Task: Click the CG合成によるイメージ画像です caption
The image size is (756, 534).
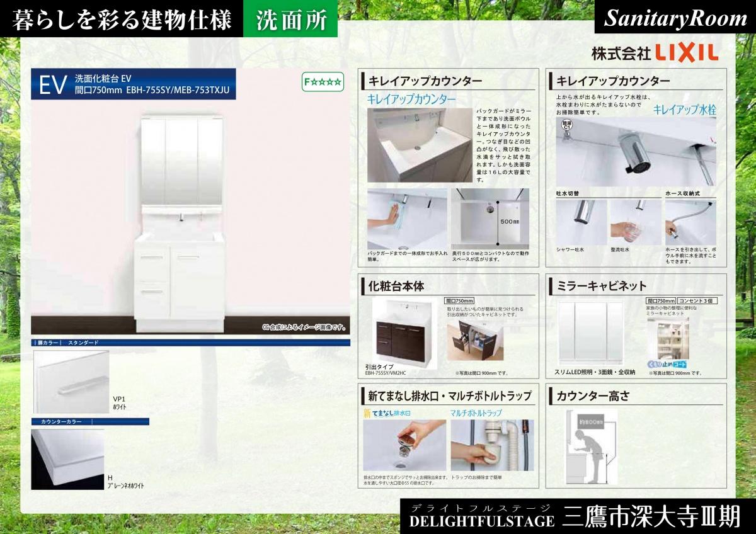Action: pos(304,328)
